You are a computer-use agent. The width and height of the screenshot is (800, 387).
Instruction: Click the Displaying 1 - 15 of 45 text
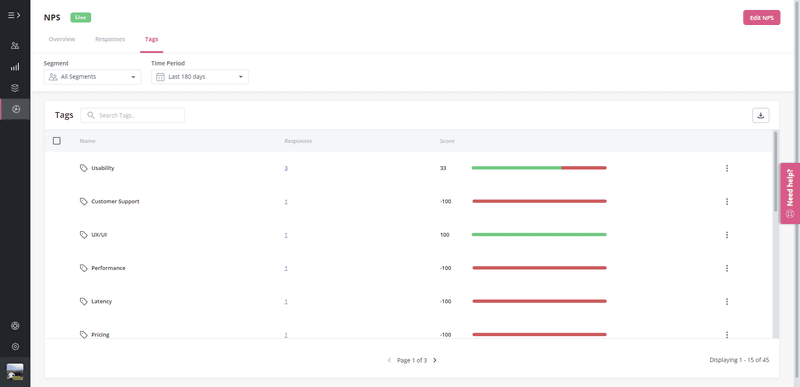(739, 359)
